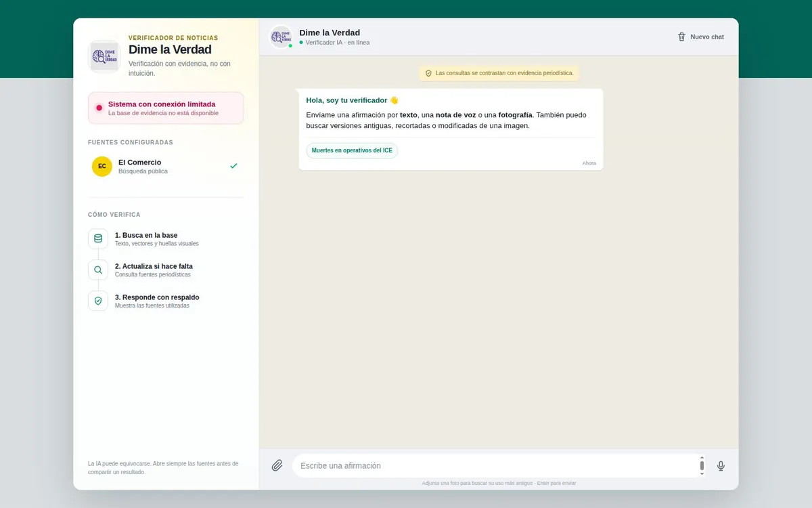Click 'Verificación con evidencia, no con intuición' tagline

point(179,68)
